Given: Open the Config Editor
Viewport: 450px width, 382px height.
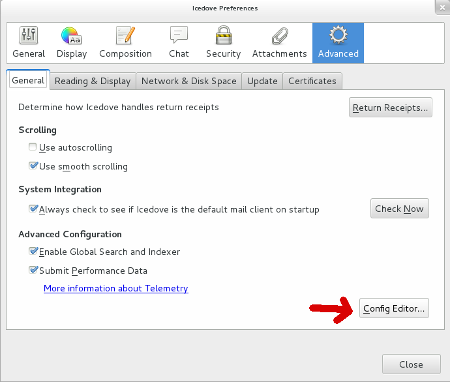Looking at the screenshot, I should (394, 308).
